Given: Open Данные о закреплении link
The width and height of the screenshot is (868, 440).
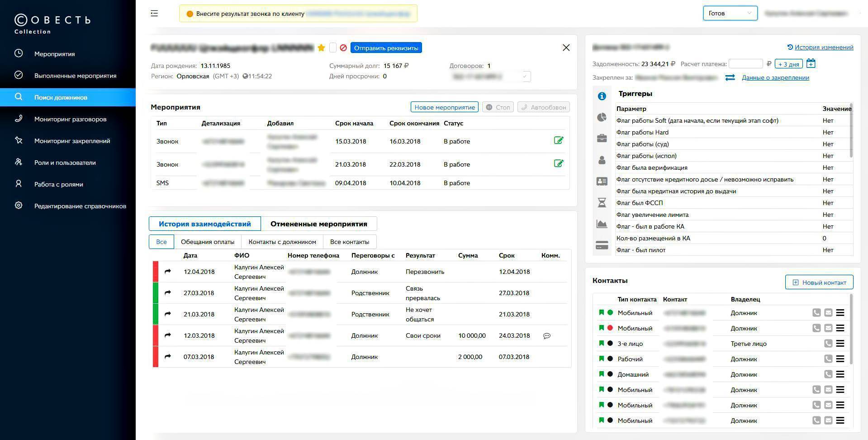Looking at the screenshot, I should (x=775, y=77).
